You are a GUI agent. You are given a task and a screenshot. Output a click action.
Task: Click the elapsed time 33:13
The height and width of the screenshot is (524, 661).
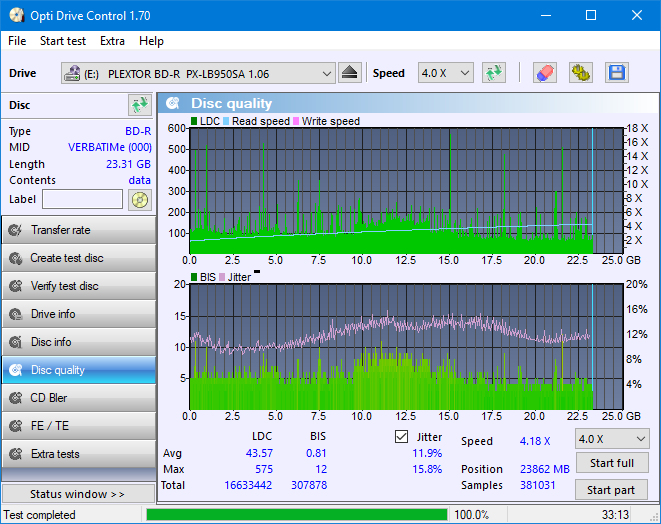[615, 515]
